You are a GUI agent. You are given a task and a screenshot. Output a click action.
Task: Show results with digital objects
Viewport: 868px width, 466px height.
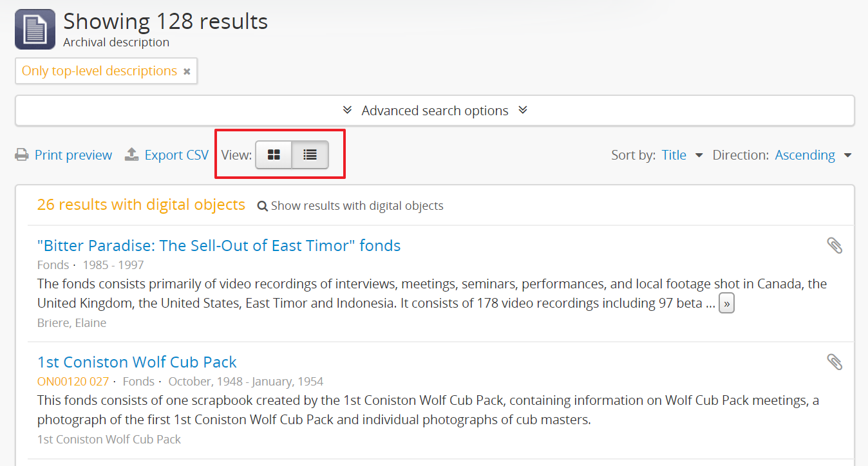357,206
